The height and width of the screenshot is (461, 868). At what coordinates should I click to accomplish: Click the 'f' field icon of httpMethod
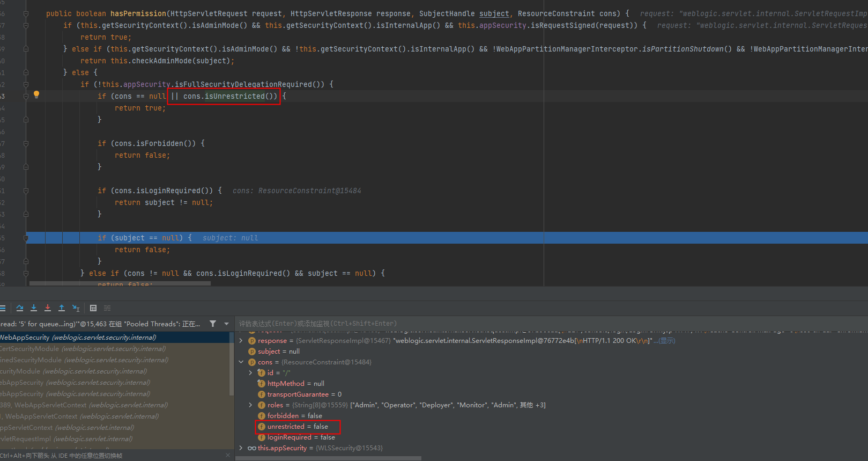[262, 384]
